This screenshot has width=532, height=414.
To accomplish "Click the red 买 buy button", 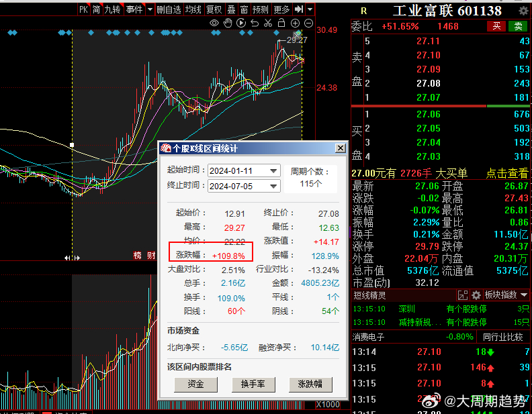I will pos(497,26).
